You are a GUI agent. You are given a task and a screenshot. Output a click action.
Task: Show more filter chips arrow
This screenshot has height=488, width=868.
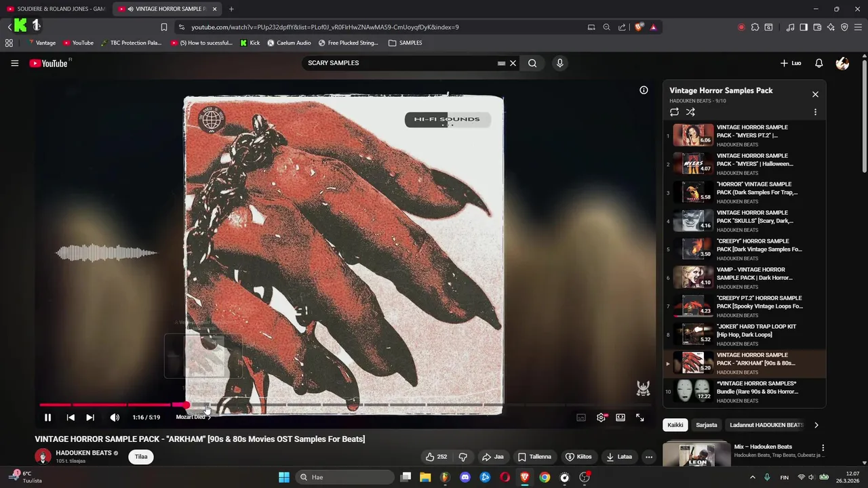click(816, 425)
